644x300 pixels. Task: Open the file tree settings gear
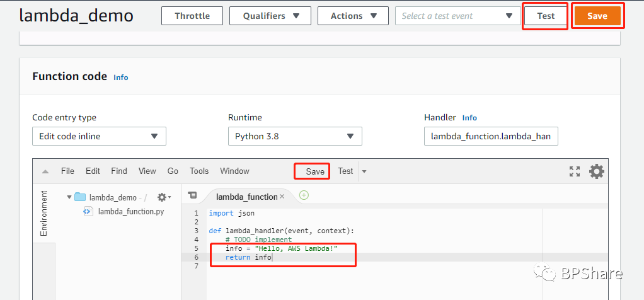point(163,197)
